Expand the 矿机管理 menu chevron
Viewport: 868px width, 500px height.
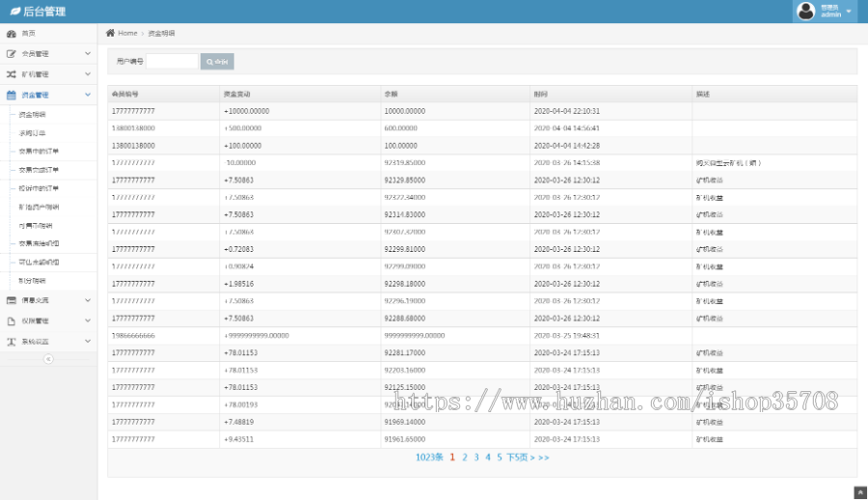88,74
